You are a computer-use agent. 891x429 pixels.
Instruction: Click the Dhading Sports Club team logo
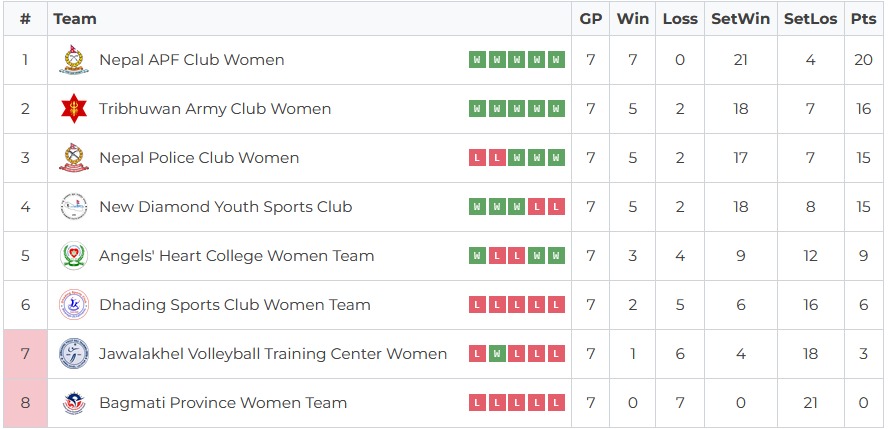click(73, 305)
